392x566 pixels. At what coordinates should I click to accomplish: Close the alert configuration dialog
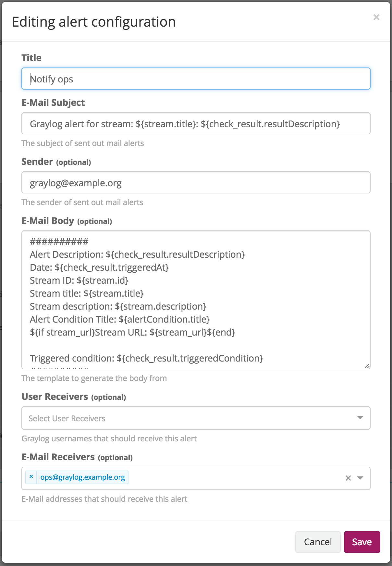click(376, 17)
